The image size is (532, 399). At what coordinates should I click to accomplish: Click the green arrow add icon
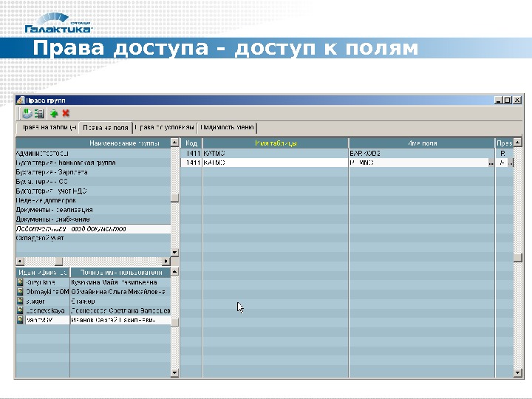click(x=54, y=113)
